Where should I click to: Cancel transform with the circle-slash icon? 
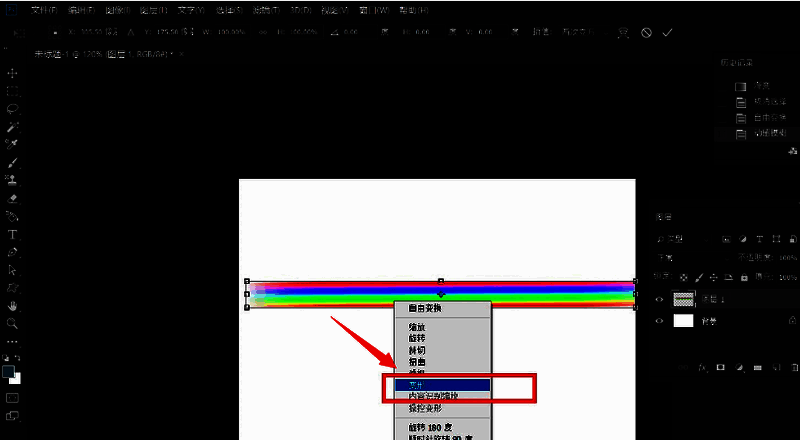click(646, 32)
